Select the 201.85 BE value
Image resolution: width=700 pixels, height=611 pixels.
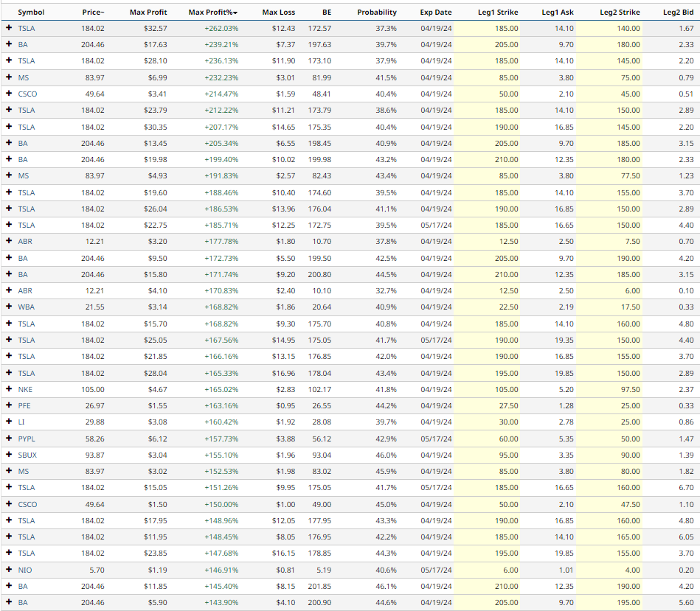click(x=319, y=586)
